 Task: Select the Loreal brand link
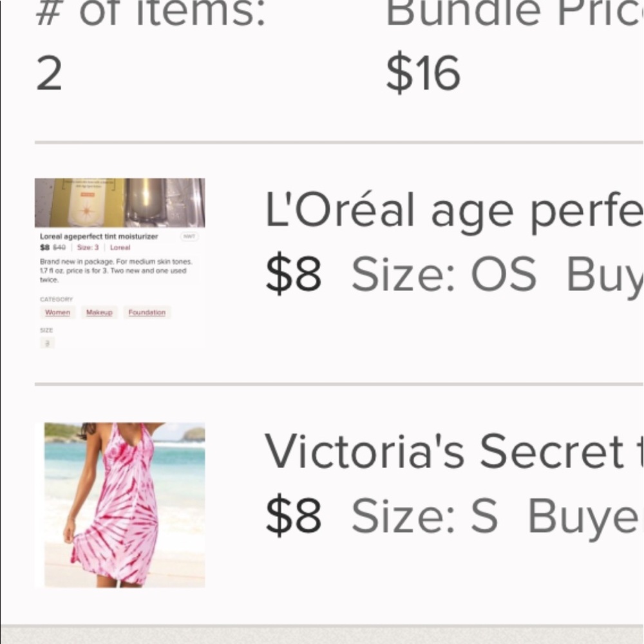pos(120,247)
